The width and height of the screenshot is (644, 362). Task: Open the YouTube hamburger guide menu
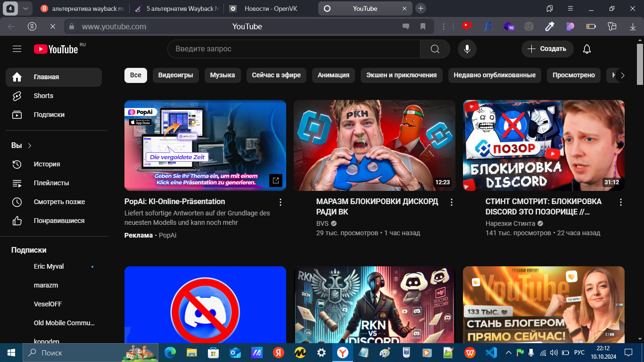point(17,49)
